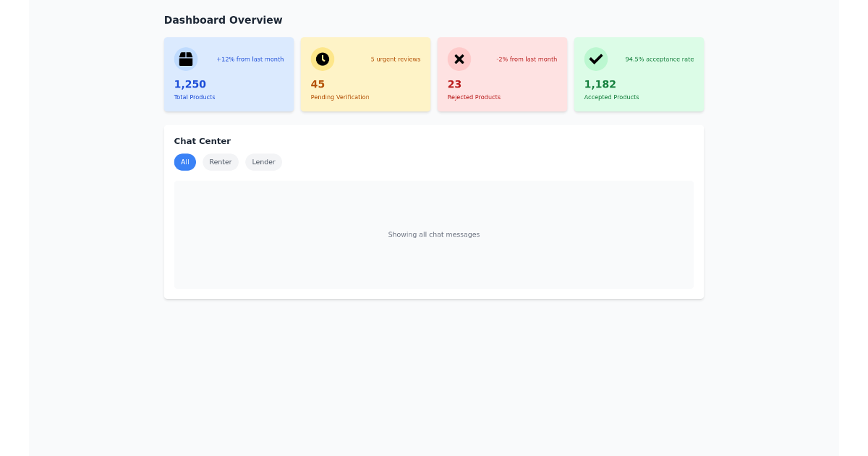Image resolution: width=868 pixels, height=456 pixels.
Task: Select the Lender chat filter
Action: click(263, 161)
